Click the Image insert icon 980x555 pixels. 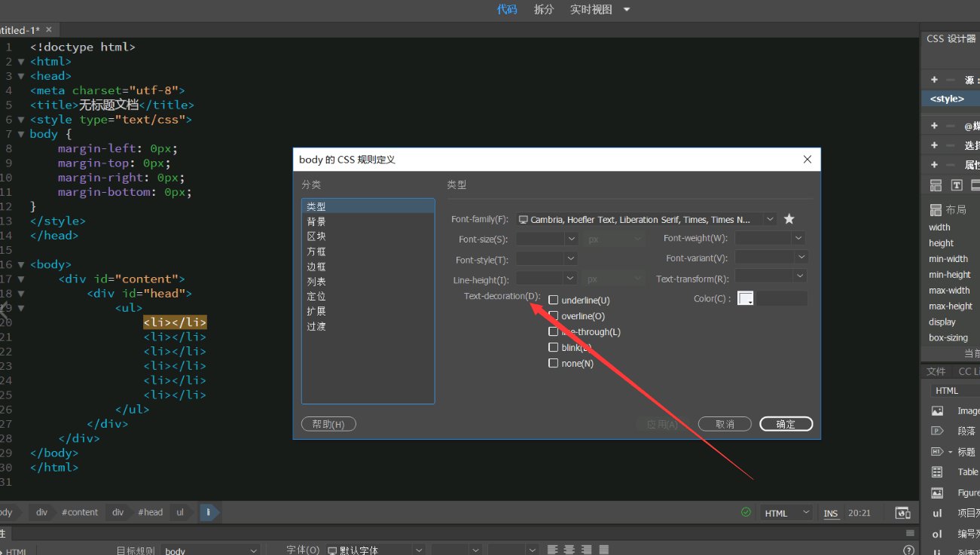click(x=937, y=411)
